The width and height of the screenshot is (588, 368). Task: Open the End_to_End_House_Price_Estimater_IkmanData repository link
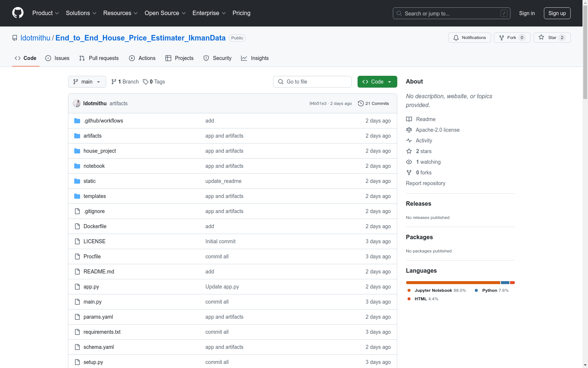click(140, 38)
